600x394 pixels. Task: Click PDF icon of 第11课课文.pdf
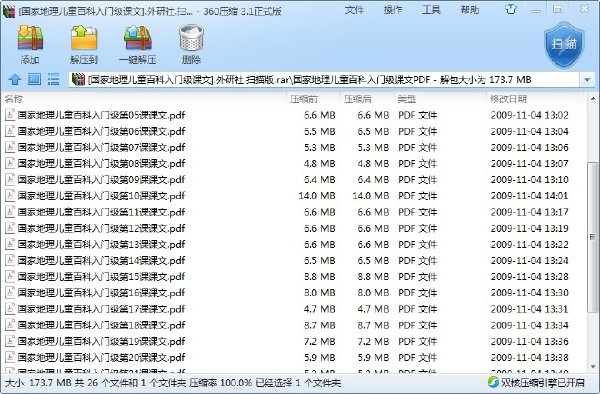coord(10,212)
